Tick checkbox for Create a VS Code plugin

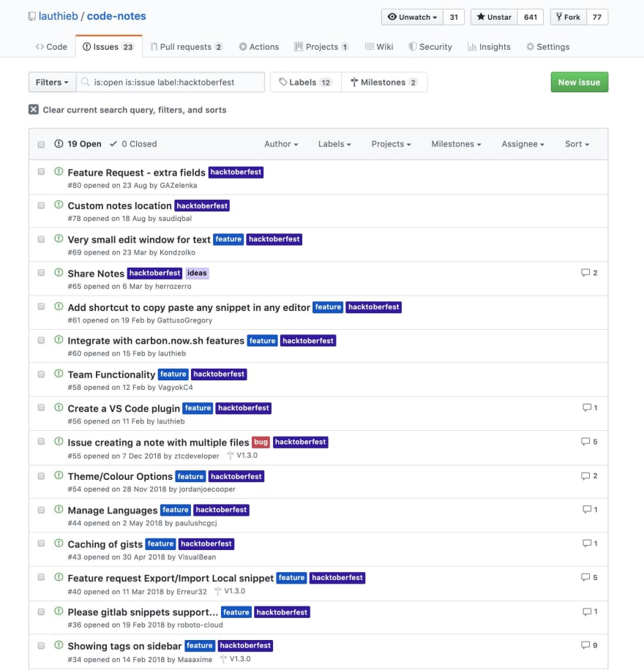41,407
